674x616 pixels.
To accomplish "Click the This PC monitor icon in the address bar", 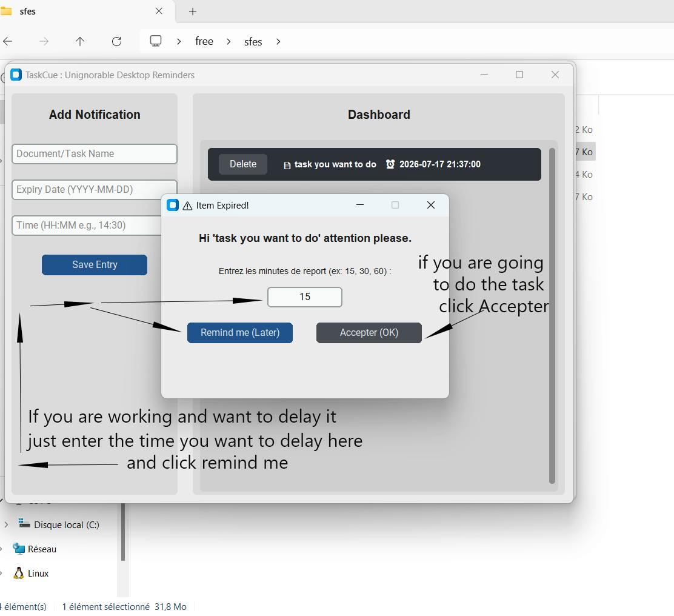I will click(156, 41).
